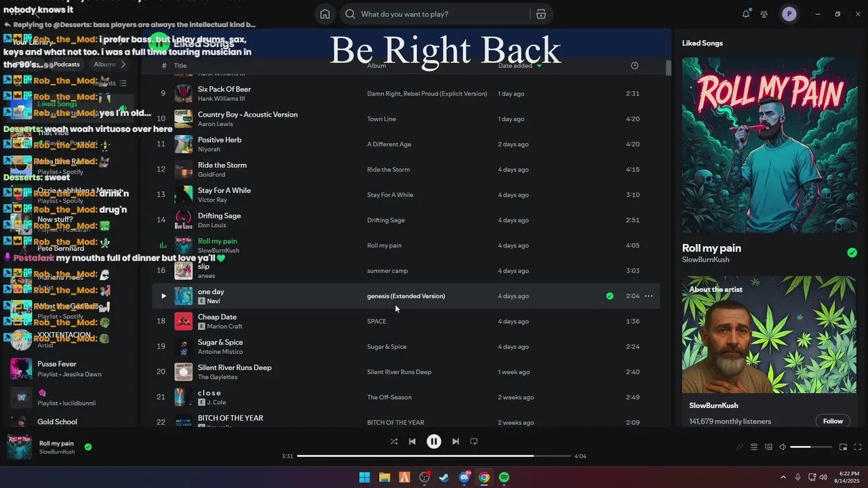Select track 'Sugar & Spice' title
The width and height of the screenshot is (868, 488).
click(x=220, y=342)
